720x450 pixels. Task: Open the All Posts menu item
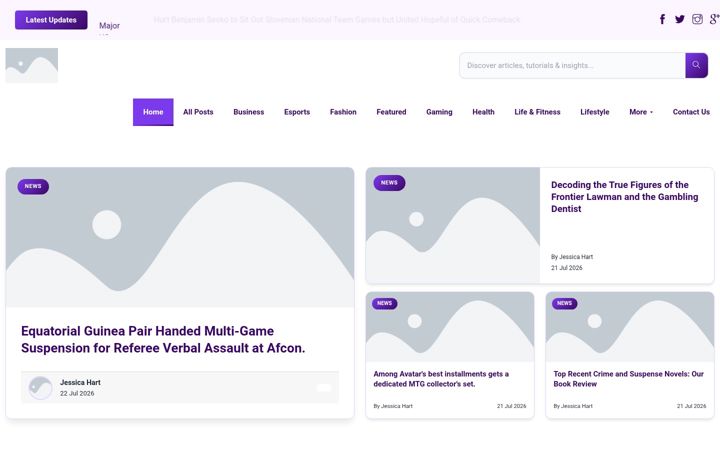[x=198, y=112]
